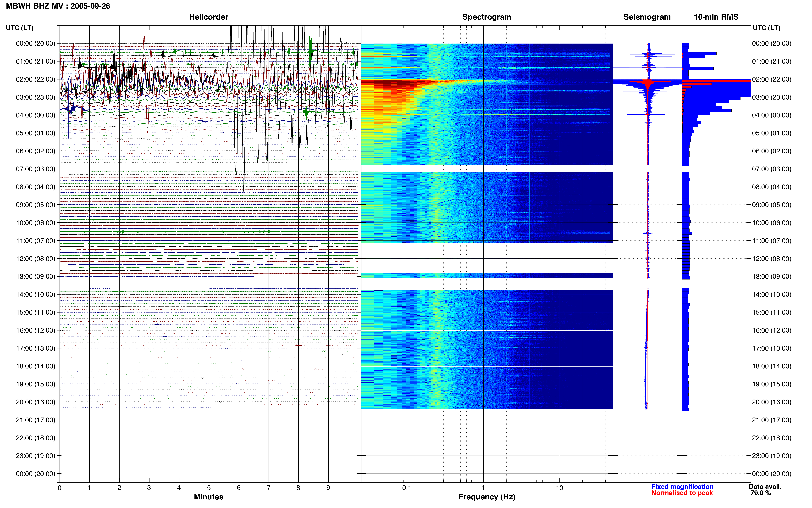
Task: Click the dark red spectrogram burst at 02:00
Action: 390,83
